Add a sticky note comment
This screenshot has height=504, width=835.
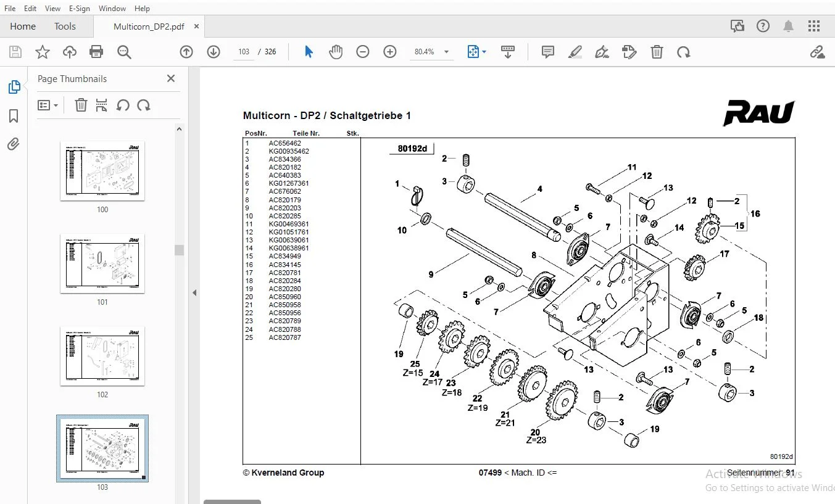tap(548, 52)
